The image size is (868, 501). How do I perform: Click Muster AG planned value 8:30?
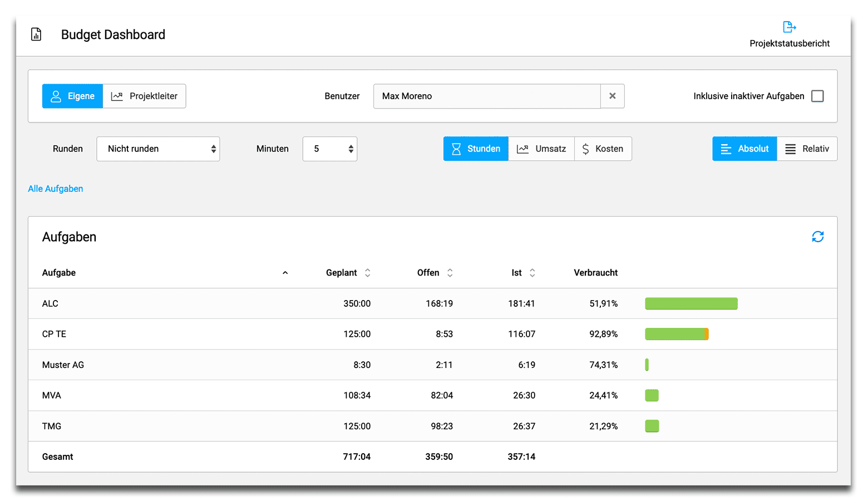coord(362,365)
